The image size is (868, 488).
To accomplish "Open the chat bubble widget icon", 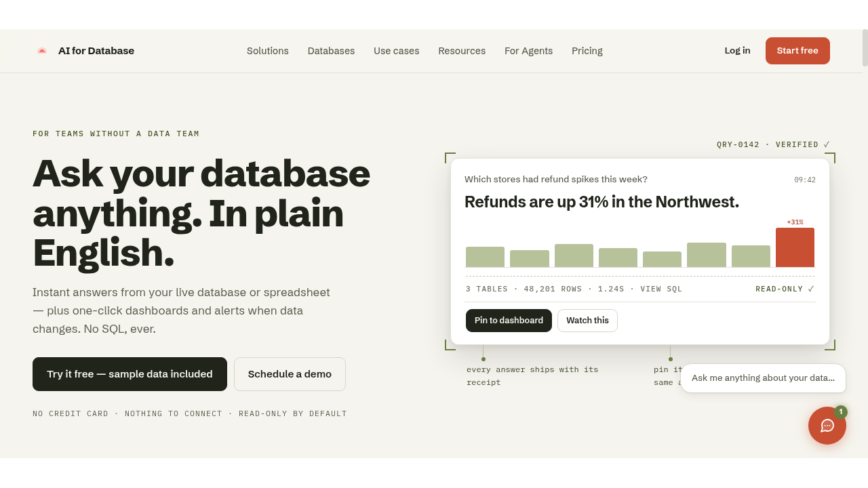I will click(827, 426).
